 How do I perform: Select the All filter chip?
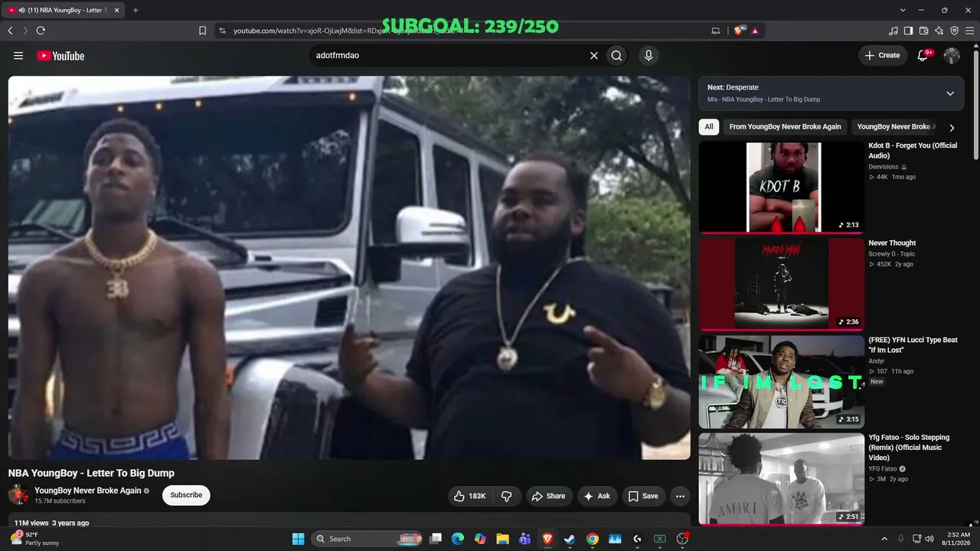(x=709, y=127)
